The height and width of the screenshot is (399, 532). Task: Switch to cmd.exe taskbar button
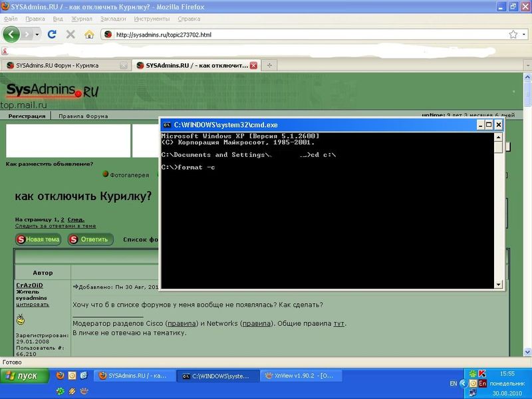click(x=217, y=376)
